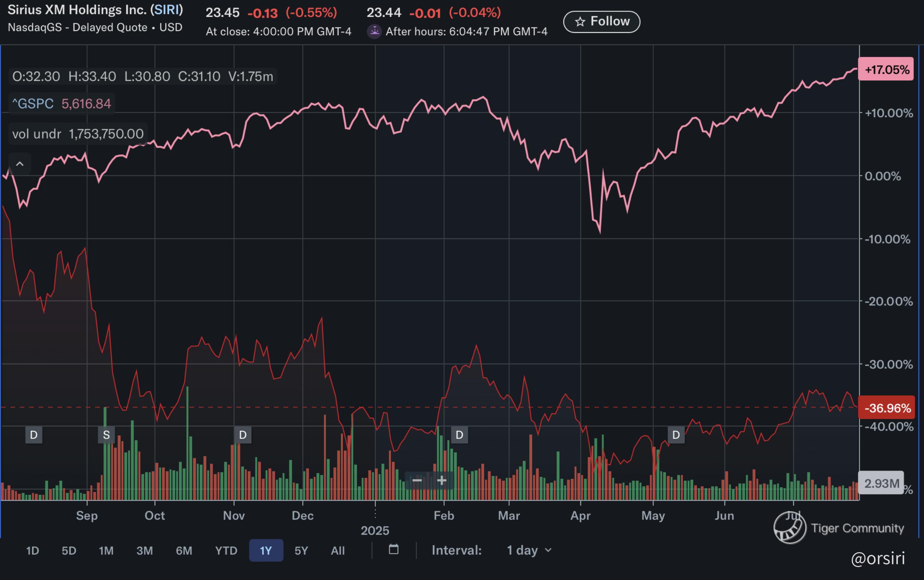Switch to the 5Y time range
Screen dimensions: 924x580
click(301, 551)
